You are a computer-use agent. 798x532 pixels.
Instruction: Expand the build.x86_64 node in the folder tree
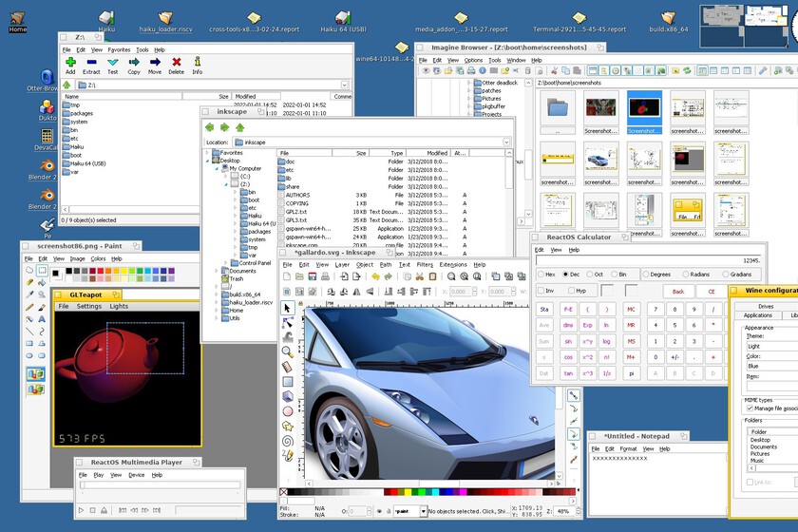(x=217, y=294)
